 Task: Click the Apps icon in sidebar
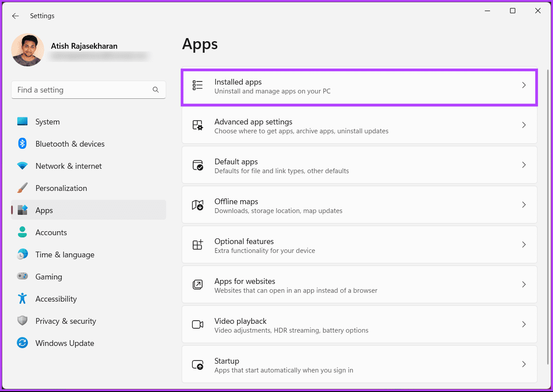(x=23, y=210)
